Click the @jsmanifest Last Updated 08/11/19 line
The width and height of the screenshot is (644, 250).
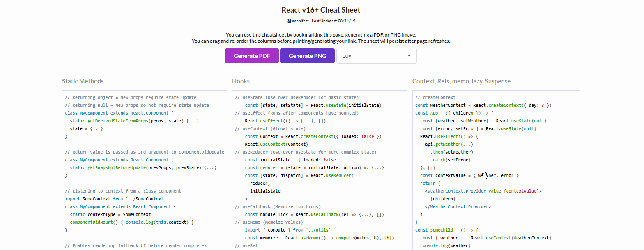321,21
